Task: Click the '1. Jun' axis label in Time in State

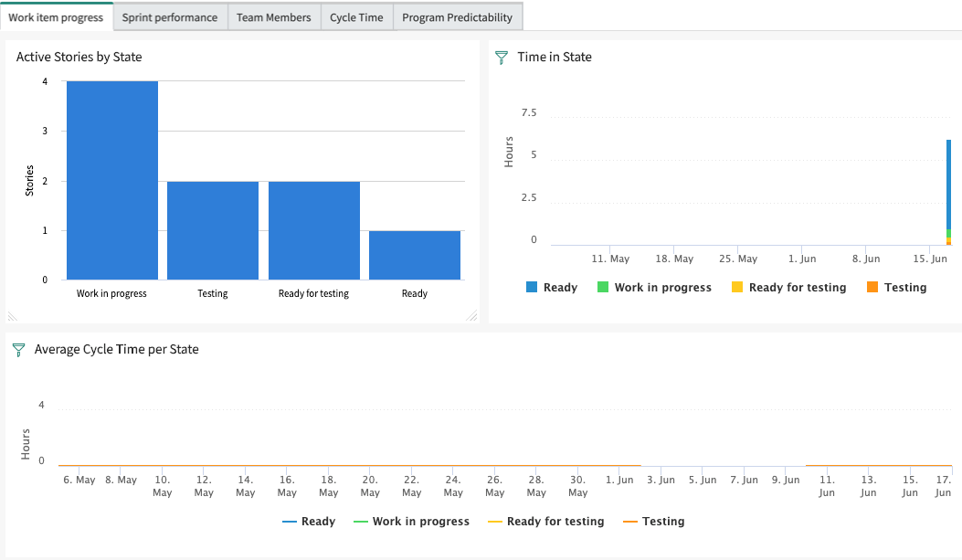Action: pyautogui.click(x=802, y=259)
